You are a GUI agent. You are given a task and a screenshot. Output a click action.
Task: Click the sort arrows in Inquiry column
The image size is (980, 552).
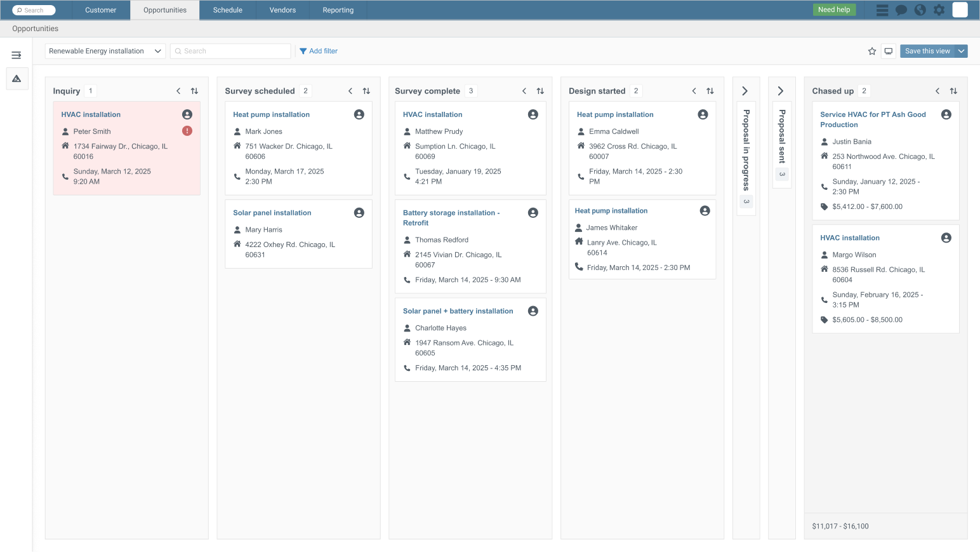[194, 91]
